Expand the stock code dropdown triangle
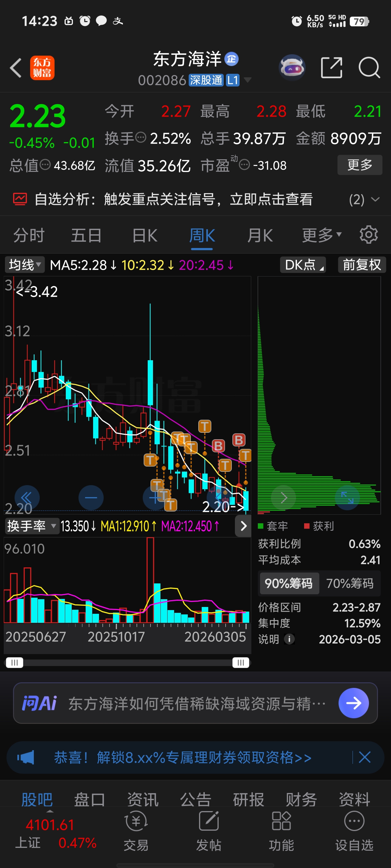Screen dimensions: 391x868 coord(248,80)
